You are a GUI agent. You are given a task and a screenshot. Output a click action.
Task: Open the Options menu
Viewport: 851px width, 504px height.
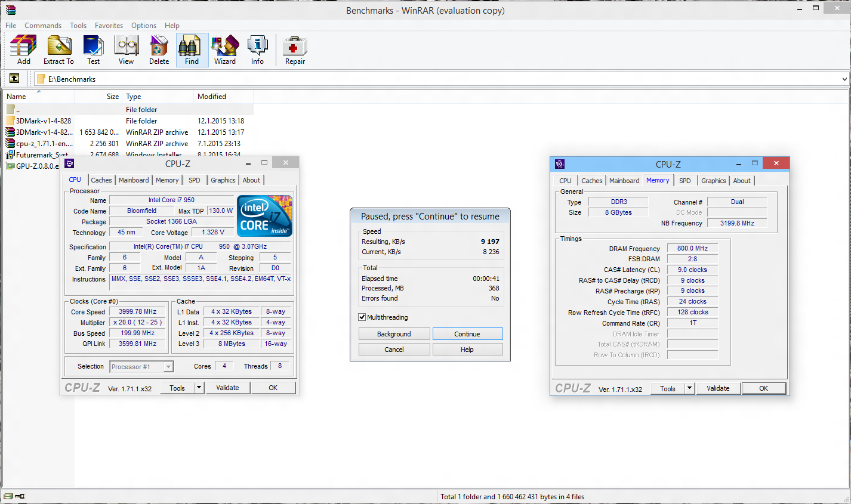[144, 26]
